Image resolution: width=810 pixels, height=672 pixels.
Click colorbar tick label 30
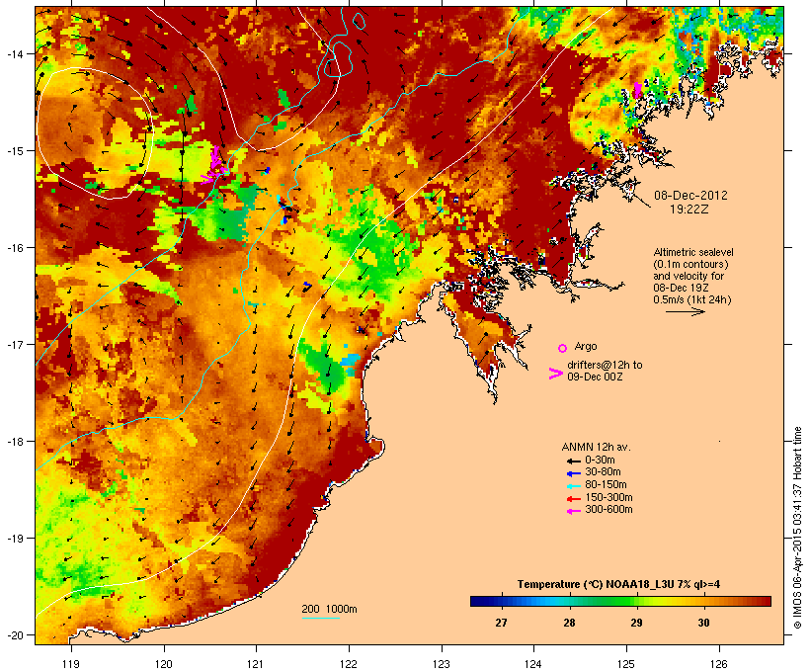[703, 623]
